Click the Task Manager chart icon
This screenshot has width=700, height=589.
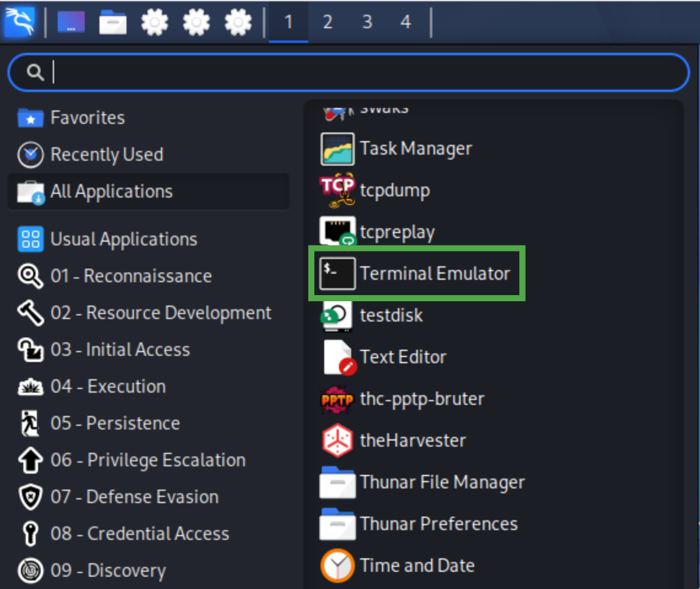coord(338,149)
